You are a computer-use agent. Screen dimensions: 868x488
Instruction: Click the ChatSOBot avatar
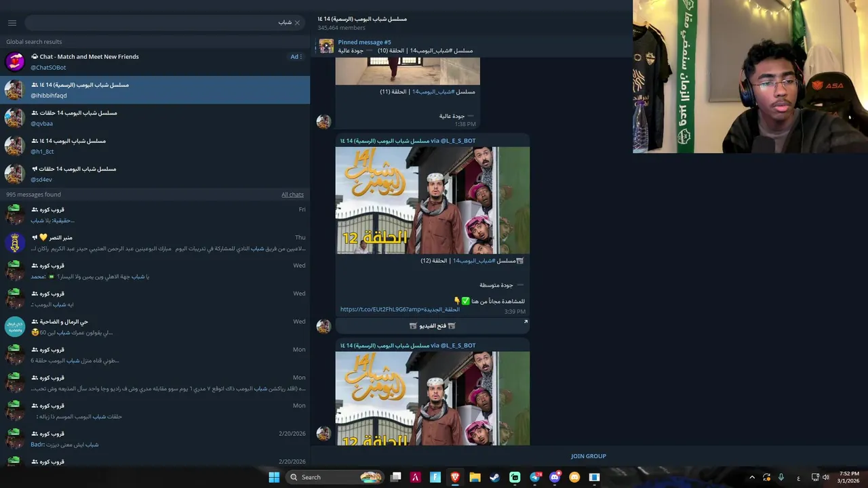(15, 62)
